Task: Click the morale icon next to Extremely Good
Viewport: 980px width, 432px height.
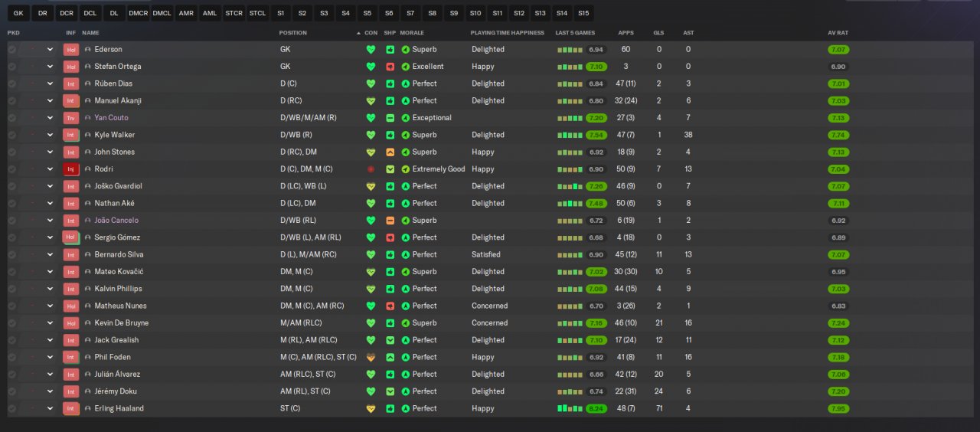Action: click(x=406, y=169)
